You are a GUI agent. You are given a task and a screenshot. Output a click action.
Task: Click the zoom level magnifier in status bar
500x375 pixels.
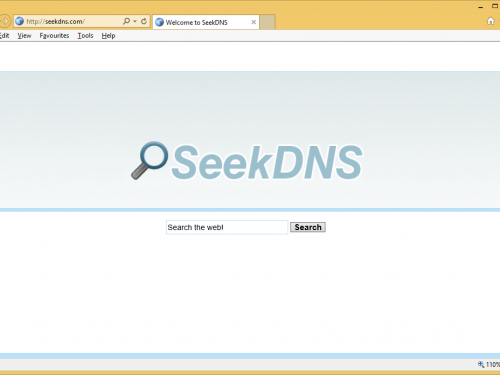pos(481,364)
